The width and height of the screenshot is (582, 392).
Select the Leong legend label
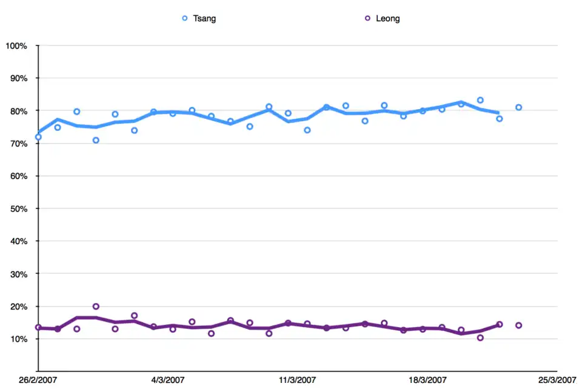click(388, 19)
